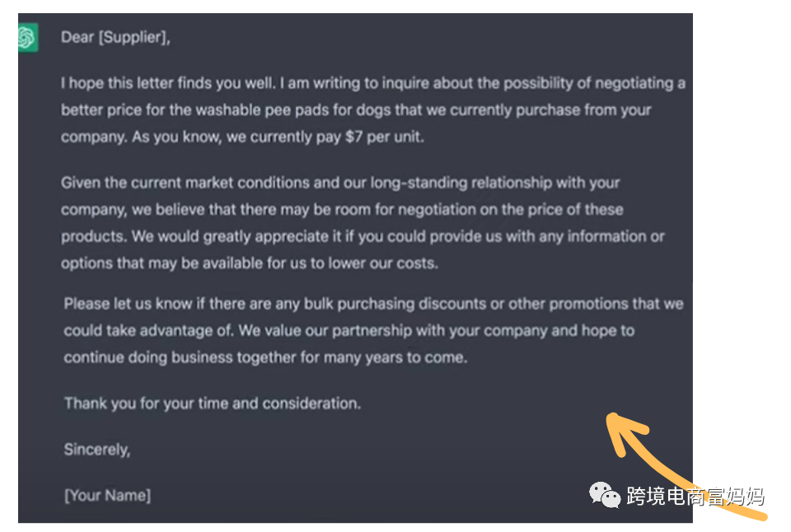Click the "for many years to come" text
The image size is (791, 532).
393,357
